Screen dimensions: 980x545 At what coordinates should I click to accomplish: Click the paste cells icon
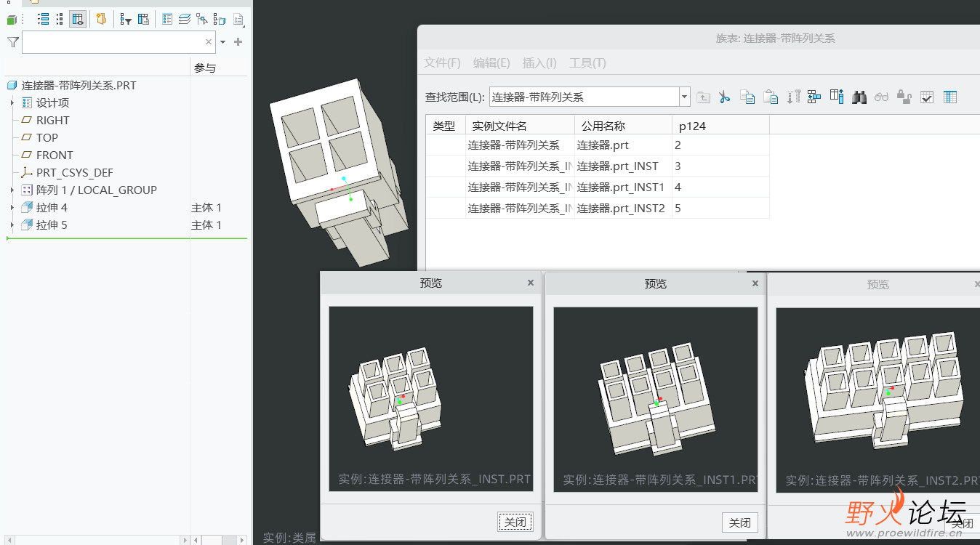click(x=771, y=97)
